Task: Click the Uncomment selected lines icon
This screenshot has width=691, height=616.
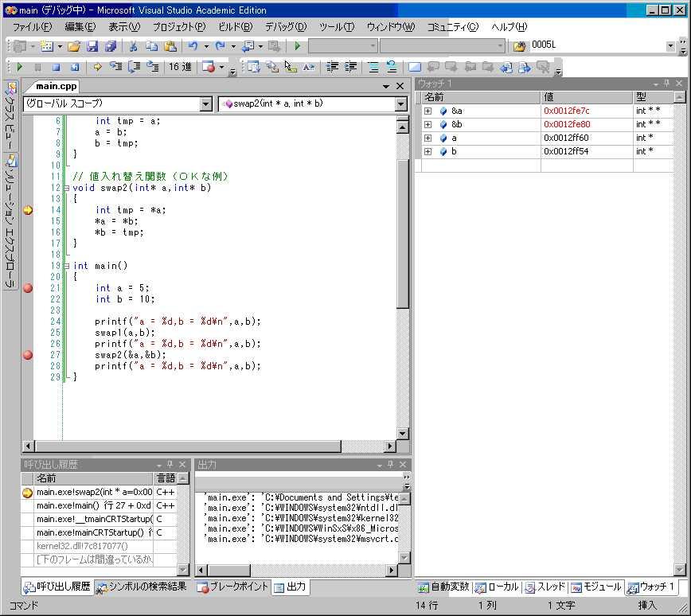Action: pyautogui.click(x=392, y=67)
